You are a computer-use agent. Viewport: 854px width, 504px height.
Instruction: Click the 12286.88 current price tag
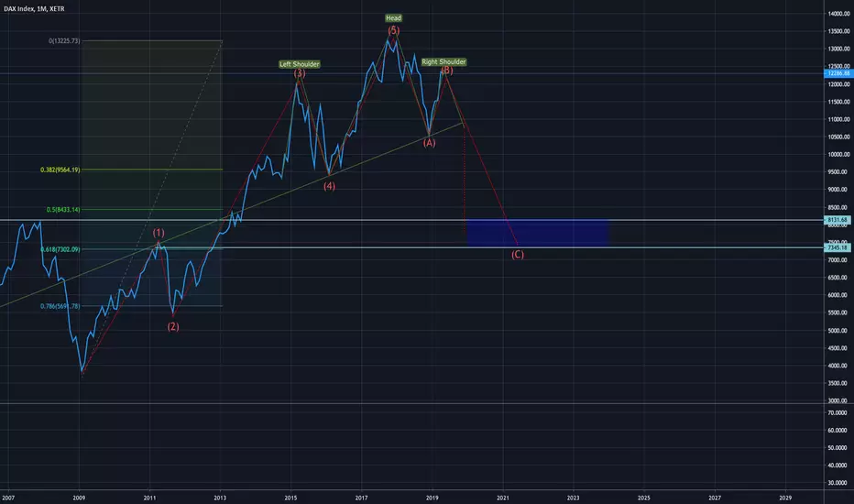tap(838, 73)
